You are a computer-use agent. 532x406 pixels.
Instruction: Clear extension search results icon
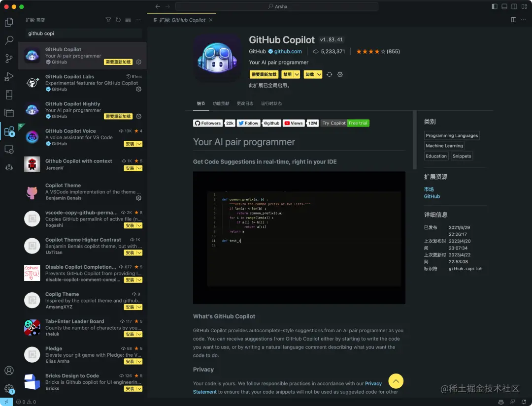[128, 20]
